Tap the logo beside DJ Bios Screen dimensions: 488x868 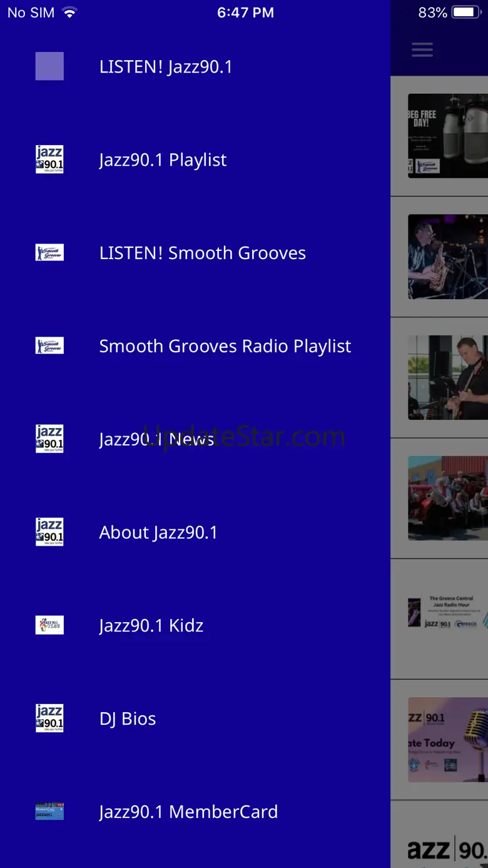49,718
